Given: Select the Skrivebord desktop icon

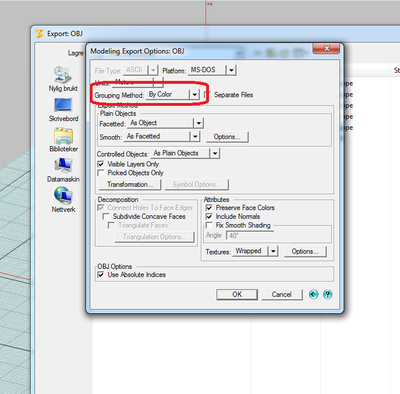Looking at the screenshot, I should [x=63, y=105].
